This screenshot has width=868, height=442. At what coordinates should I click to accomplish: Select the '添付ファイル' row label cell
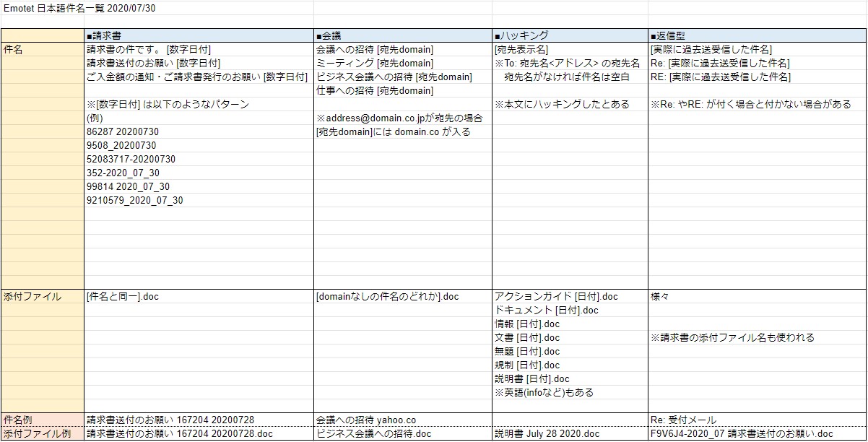pyautogui.click(x=43, y=296)
